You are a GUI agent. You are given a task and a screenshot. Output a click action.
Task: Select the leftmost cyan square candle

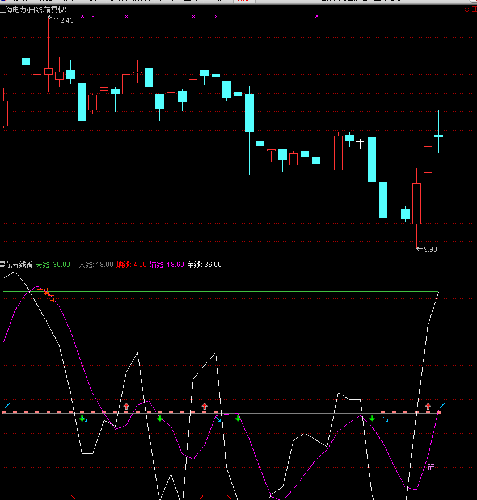pyautogui.click(x=26, y=61)
